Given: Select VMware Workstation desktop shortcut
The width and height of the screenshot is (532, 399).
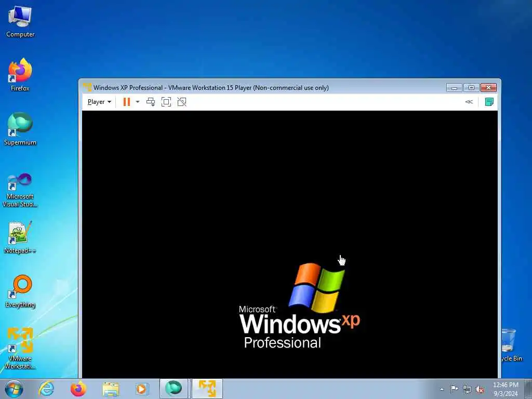Looking at the screenshot, I should (x=20, y=348).
